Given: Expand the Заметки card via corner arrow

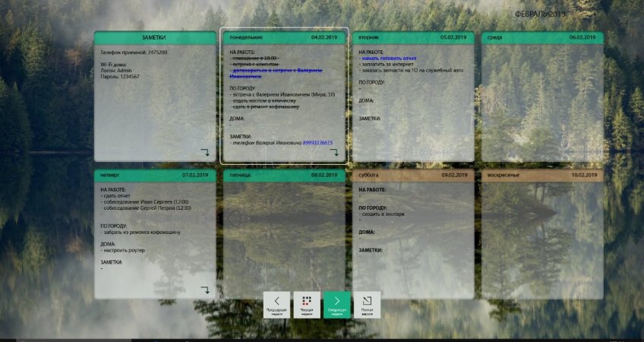Looking at the screenshot, I should 204,152.
